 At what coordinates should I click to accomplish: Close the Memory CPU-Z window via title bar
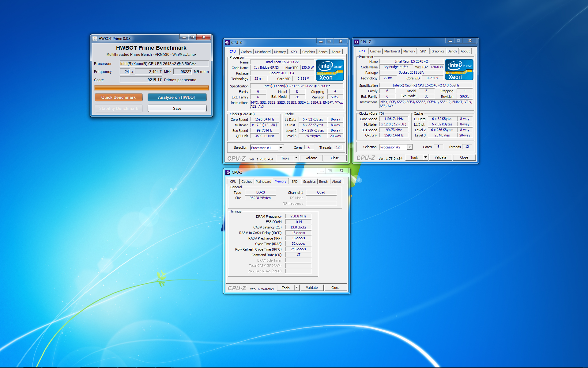point(341,171)
